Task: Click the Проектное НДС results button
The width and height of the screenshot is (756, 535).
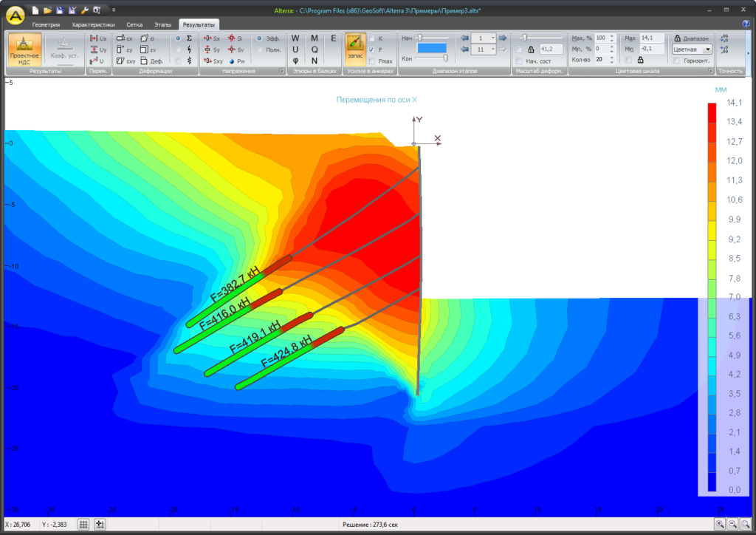Action: [x=24, y=49]
